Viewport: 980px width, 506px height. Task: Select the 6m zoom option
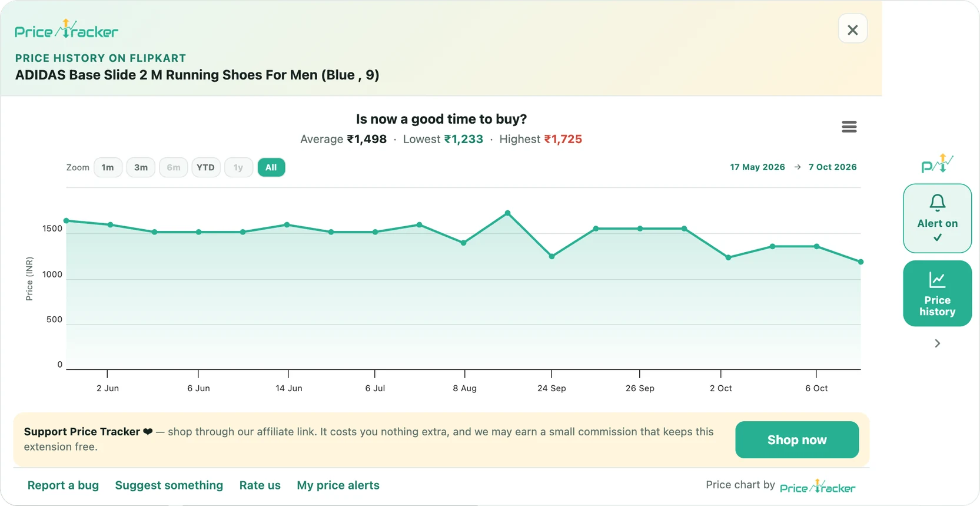[174, 167]
